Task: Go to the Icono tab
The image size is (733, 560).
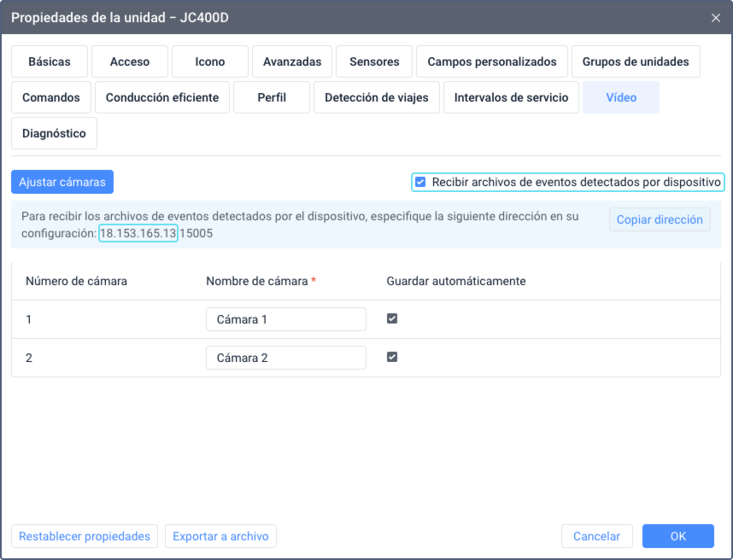Action: [210, 61]
